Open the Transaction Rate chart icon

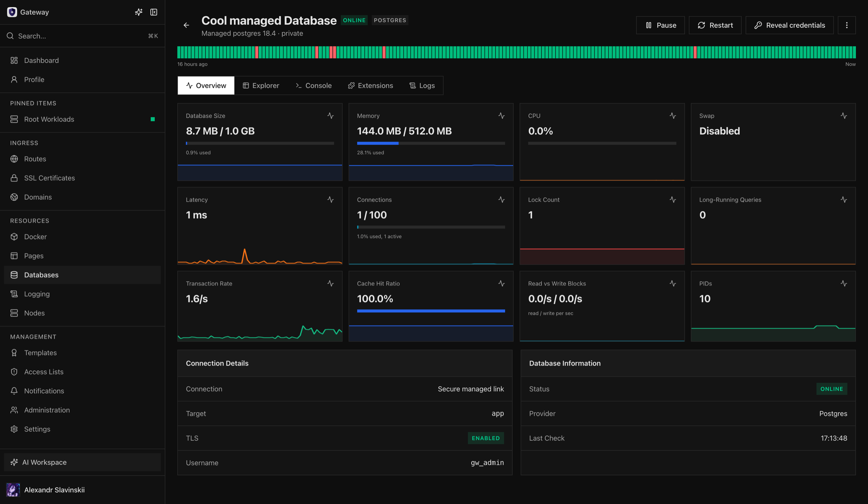point(331,283)
